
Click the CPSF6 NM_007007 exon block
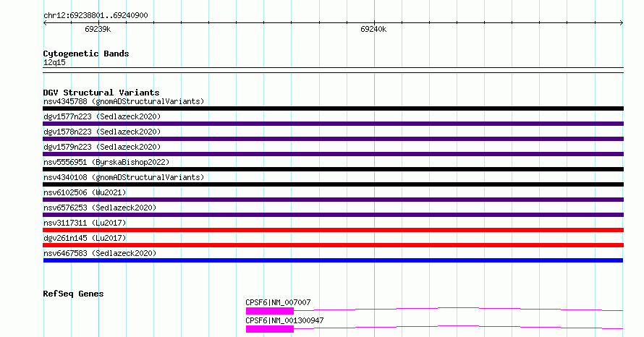[x=270, y=311]
